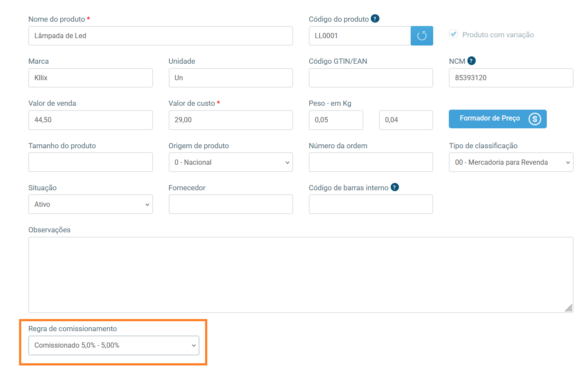Click the NCM help question mark icon
Screen dimensions: 588x378
pyautogui.click(x=472, y=61)
